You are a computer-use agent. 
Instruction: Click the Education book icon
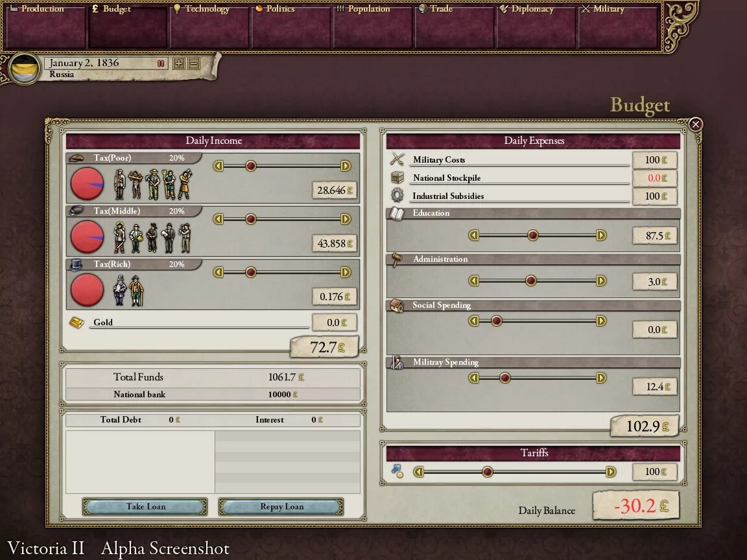[x=396, y=213]
